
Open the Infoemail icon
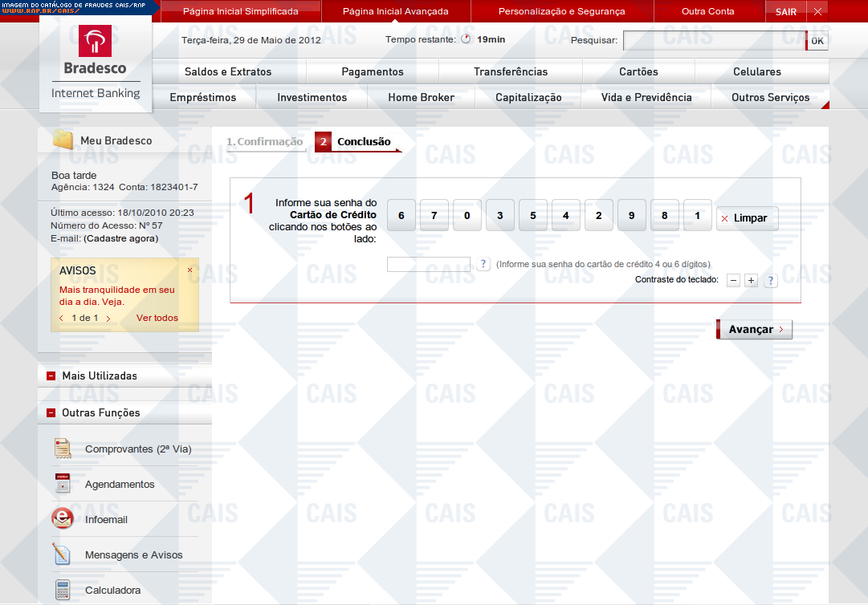(x=63, y=519)
